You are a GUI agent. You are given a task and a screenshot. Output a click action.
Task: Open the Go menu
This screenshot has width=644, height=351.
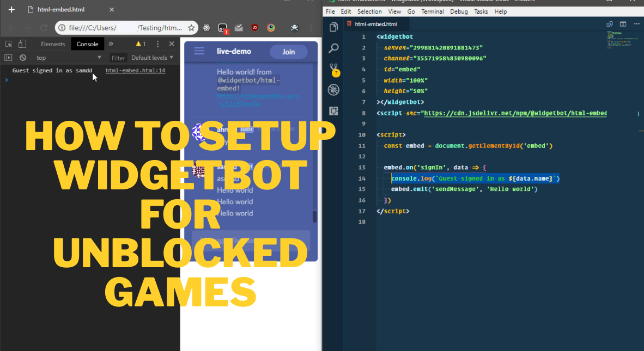click(x=411, y=11)
